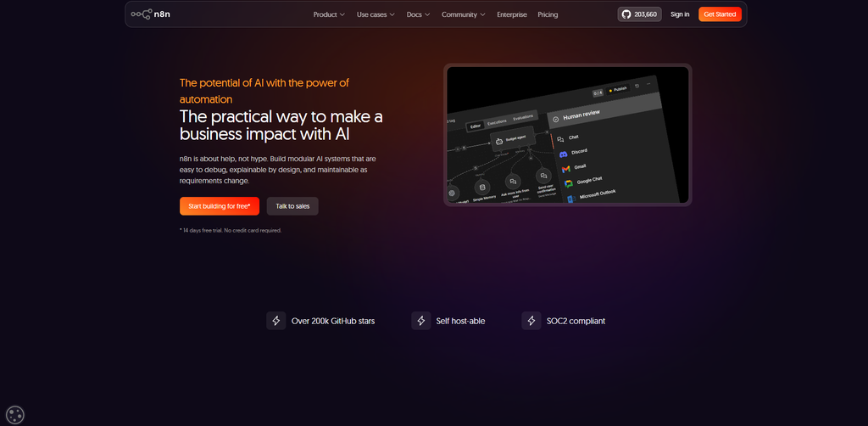
Task: Click the 'n8n is about help' paragraph
Action: pos(278,170)
